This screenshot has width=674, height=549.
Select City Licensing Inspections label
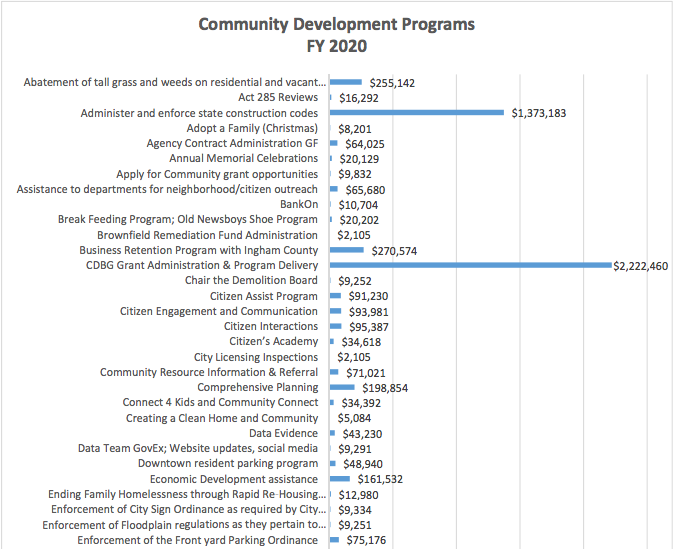click(x=256, y=357)
